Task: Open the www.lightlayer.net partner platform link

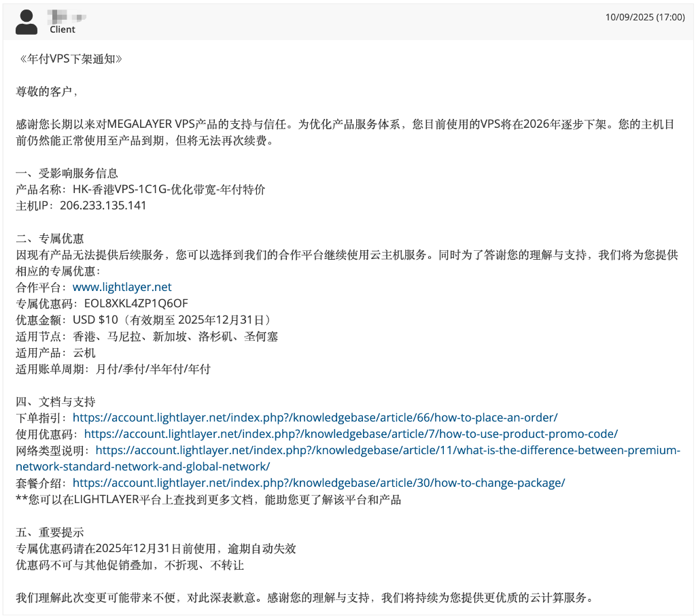Action: [x=122, y=288]
